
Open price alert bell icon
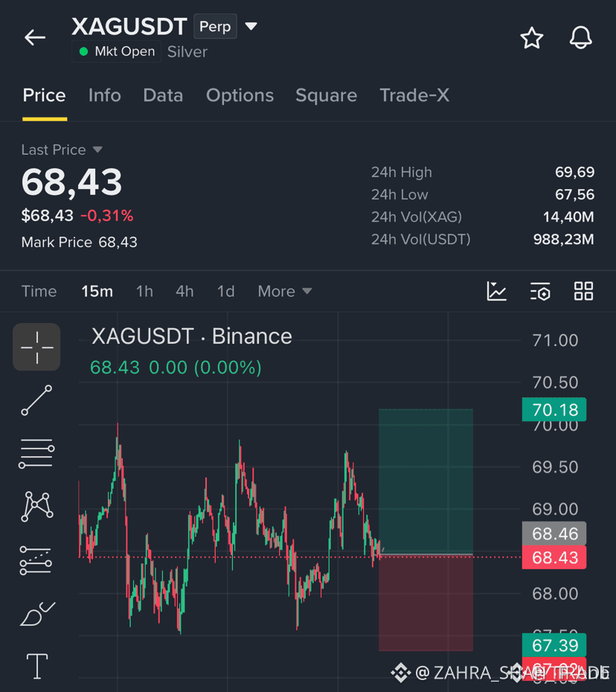tap(580, 38)
